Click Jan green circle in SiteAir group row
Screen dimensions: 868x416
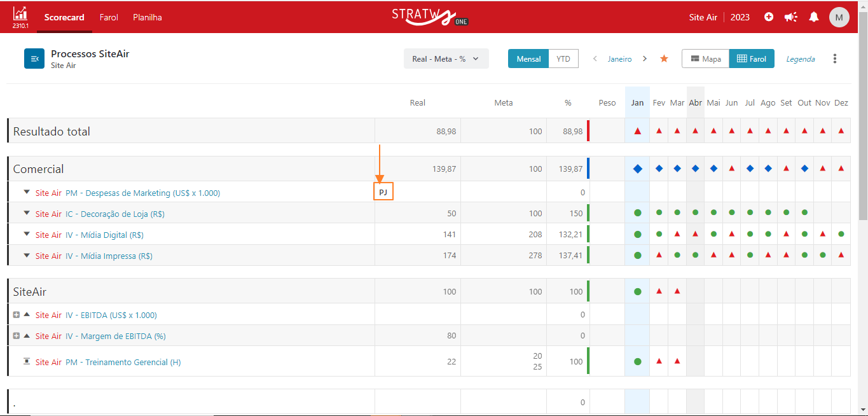pos(637,291)
